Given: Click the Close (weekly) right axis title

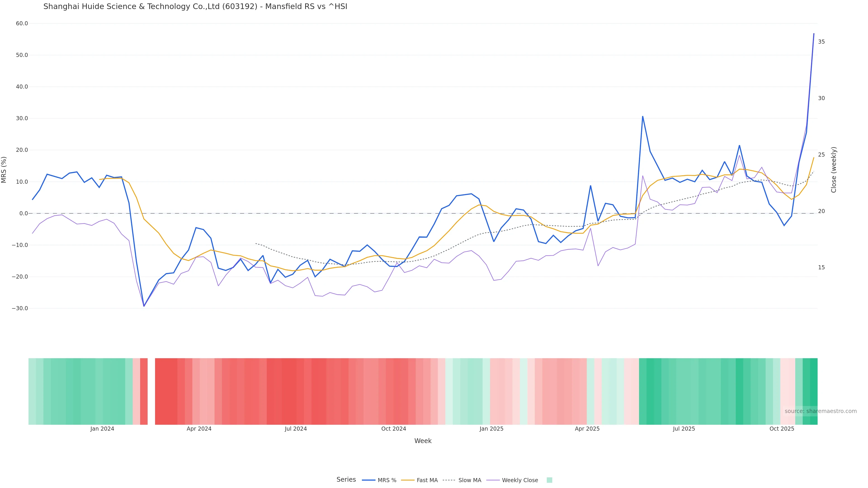Looking at the screenshot, I should pos(834,169).
